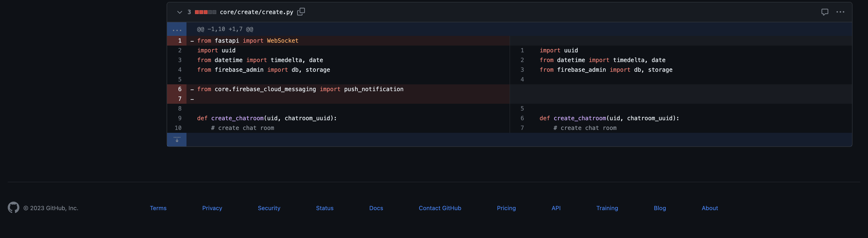
Task: Select deleted line number 6 on left
Action: point(177,89)
